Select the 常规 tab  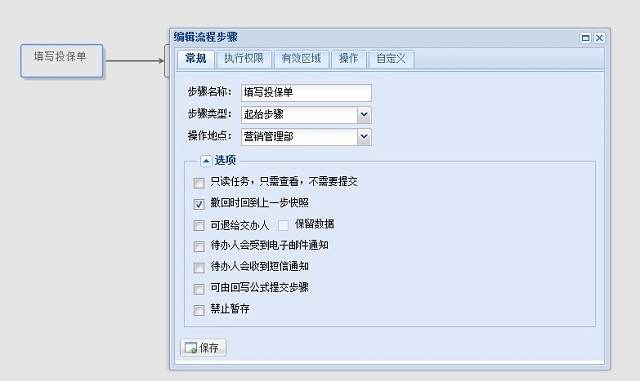[196, 58]
